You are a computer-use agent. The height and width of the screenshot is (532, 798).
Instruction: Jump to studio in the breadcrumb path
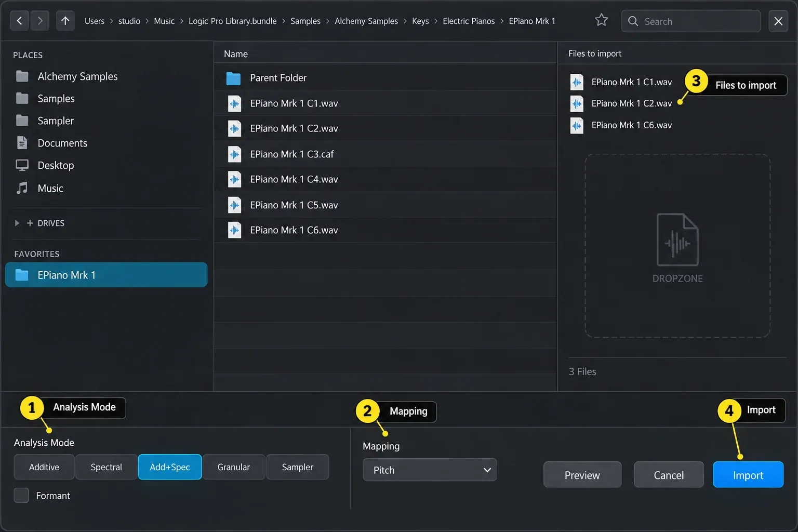pyautogui.click(x=129, y=21)
